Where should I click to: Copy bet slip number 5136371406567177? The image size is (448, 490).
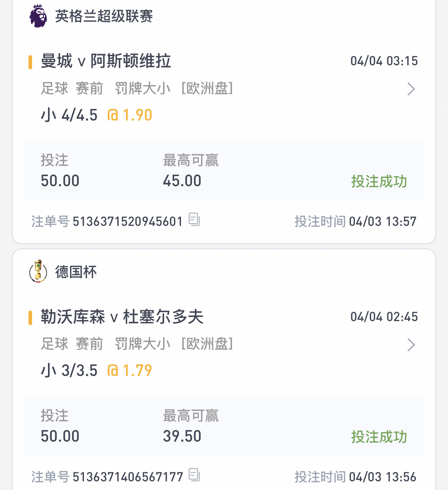pyautogui.click(x=194, y=475)
